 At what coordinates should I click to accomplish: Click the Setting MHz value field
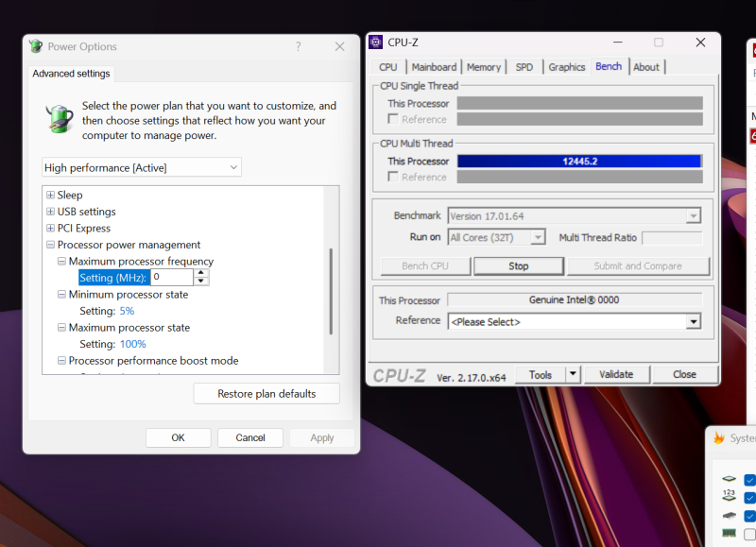coord(172,277)
